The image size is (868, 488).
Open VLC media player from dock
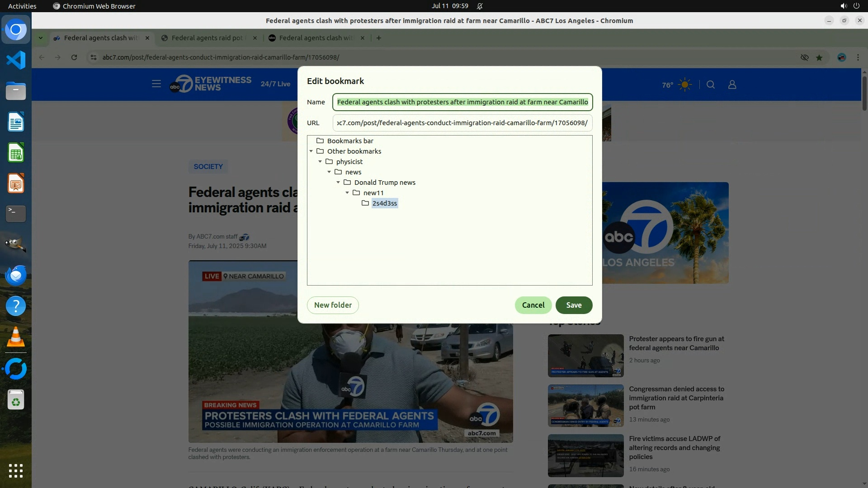point(16,337)
